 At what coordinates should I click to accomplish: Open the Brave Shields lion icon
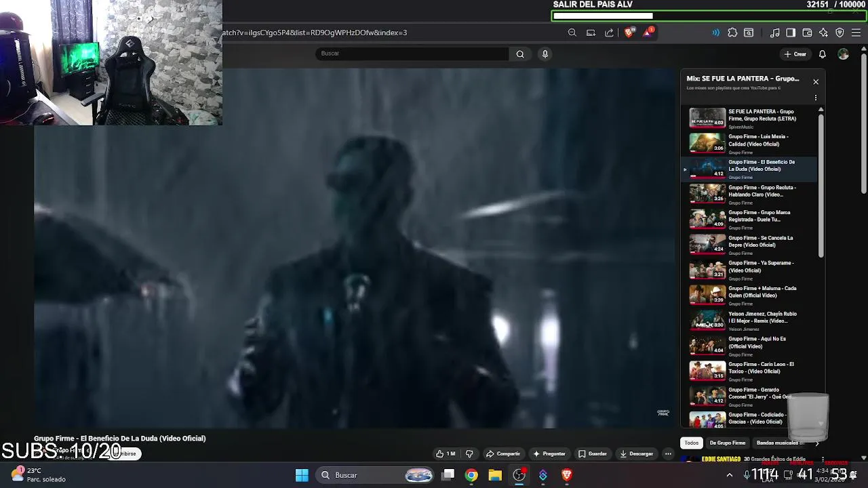(x=629, y=33)
